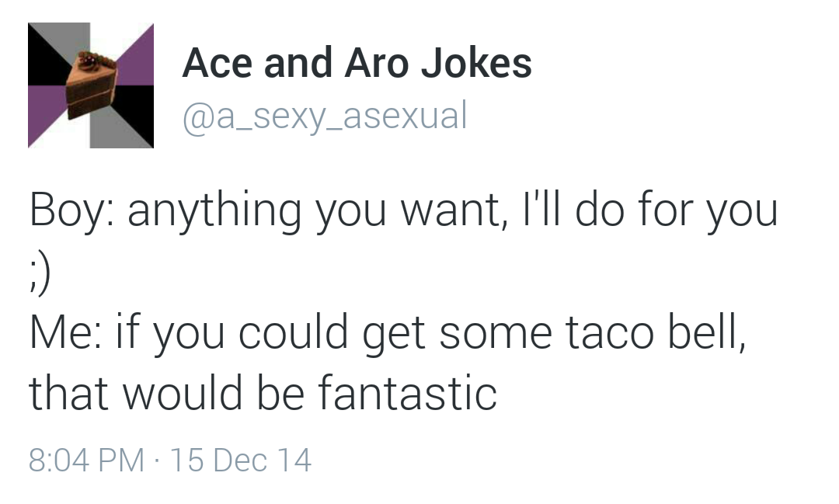Click the dot separator before the date
This screenshot has height=504, width=839.
pyautogui.click(x=157, y=461)
